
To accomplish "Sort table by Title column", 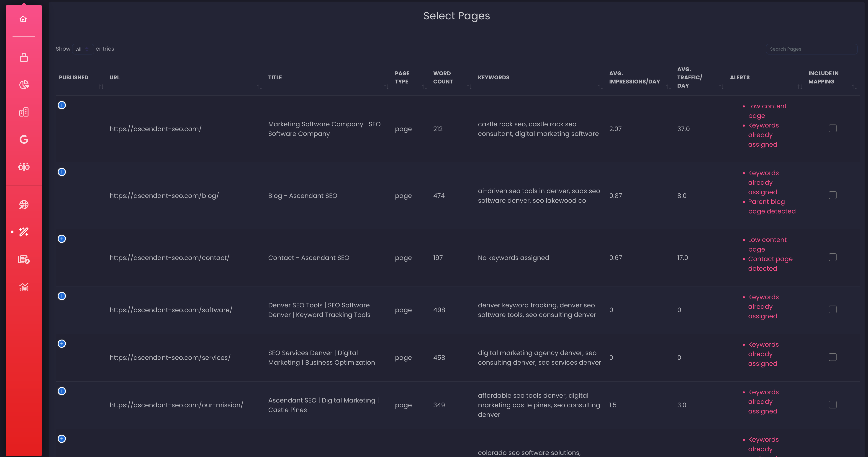I will pos(386,87).
